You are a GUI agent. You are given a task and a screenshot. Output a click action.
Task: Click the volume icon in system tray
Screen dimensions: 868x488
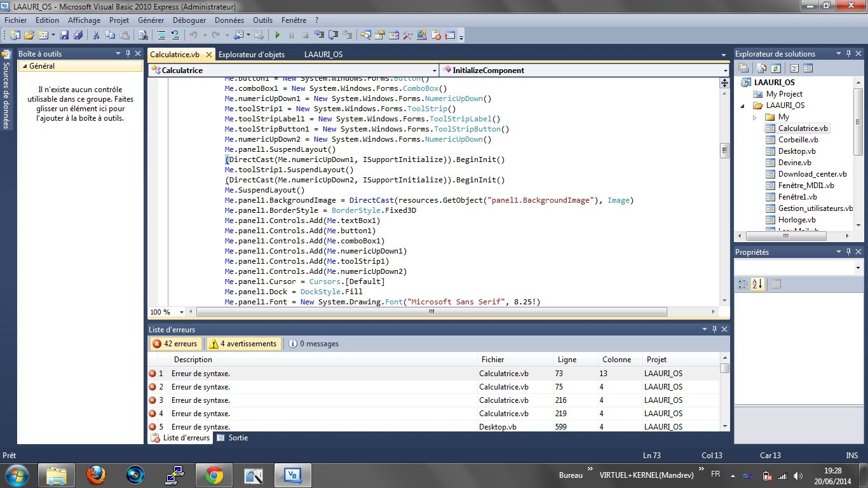797,476
